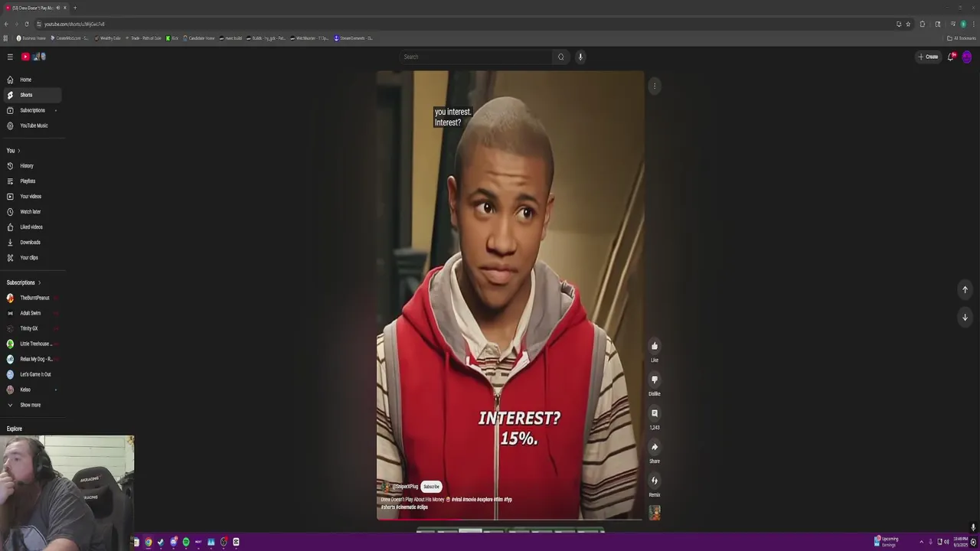Mute the tab via its audio icon
This screenshot has height=551, width=980.
click(x=58, y=8)
